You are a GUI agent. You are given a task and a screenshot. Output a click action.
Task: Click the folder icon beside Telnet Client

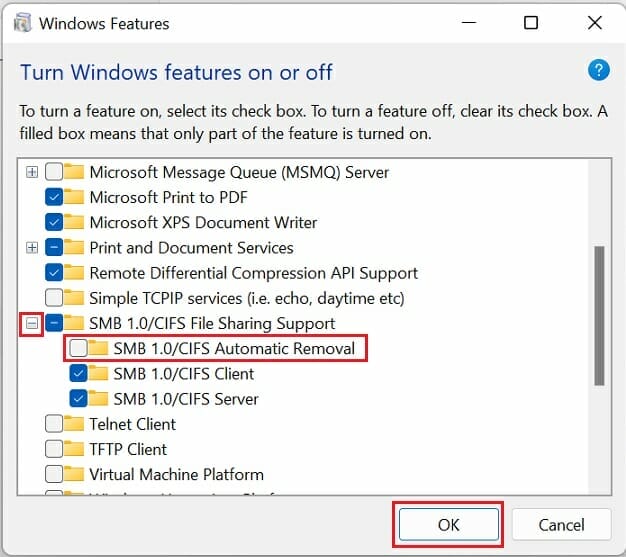pos(74,424)
